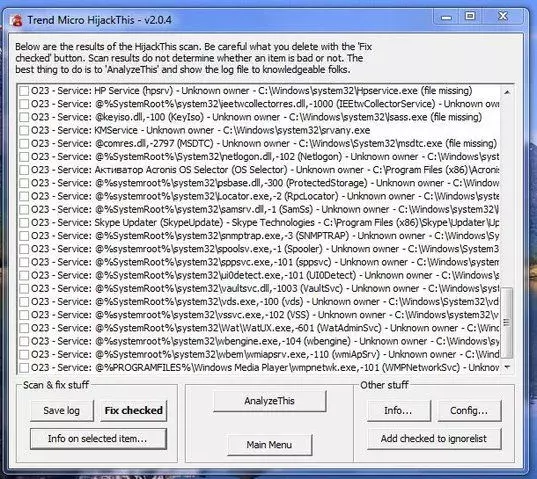Open the Info... dialog
537x479 pixels.
(x=399, y=411)
